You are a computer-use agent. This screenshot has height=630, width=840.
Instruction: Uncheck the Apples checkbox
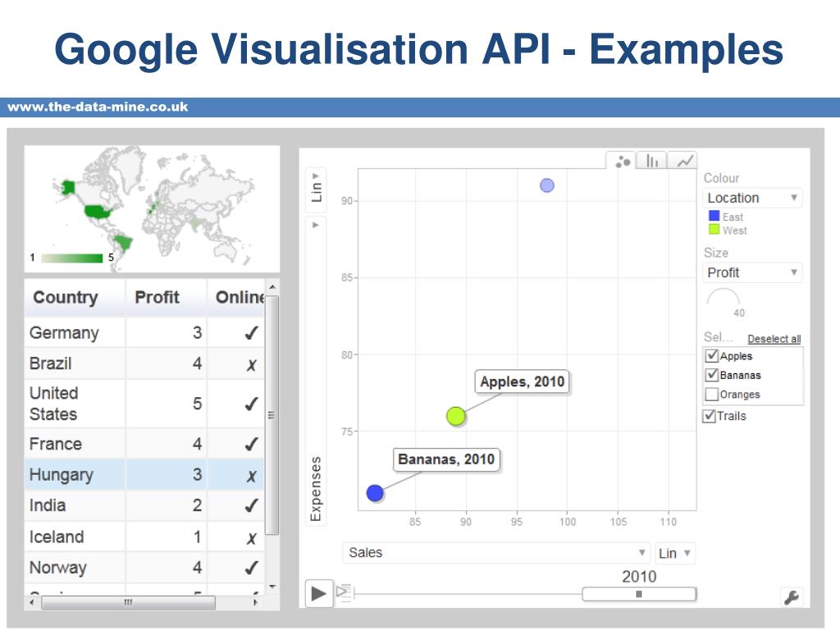(712, 356)
